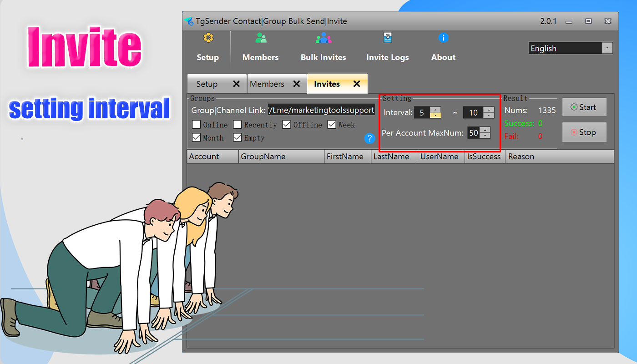The height and width of the screenshot is (364, 637).
Task: Click the Setup gear icon
Action: click(x=208, y=38)
